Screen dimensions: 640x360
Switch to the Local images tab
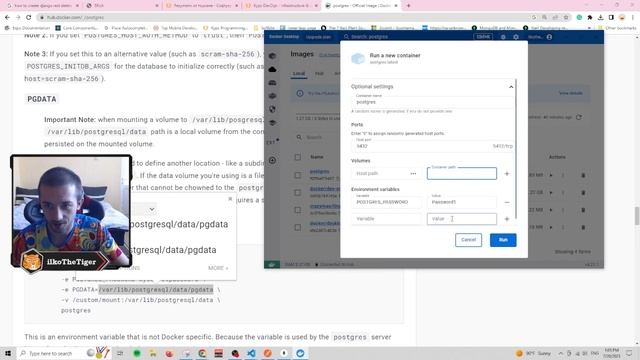click(x=299, y=73)
